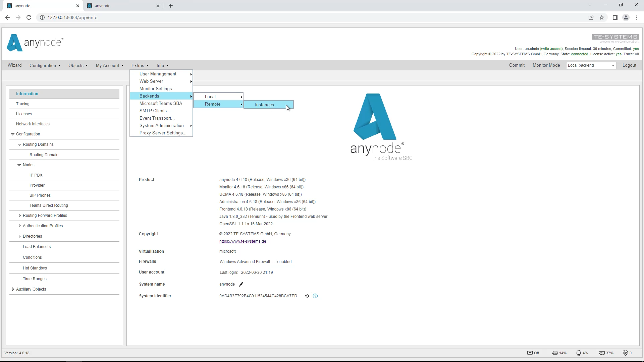Share this page icon in the address bar
Image resolution: width=644 pixels, height=362 pixels.
pyautogui.click(x=591, y=17)
